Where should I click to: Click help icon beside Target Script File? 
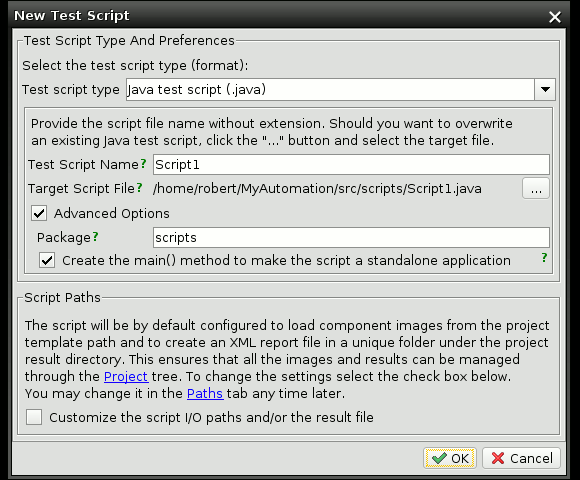(x=139, y=188)
